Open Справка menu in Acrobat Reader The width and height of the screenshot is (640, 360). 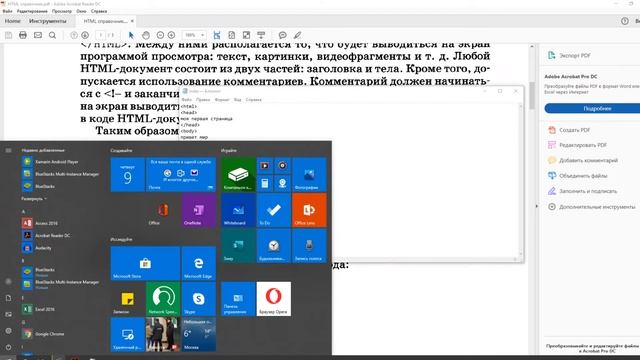click(x=99, y=11)
